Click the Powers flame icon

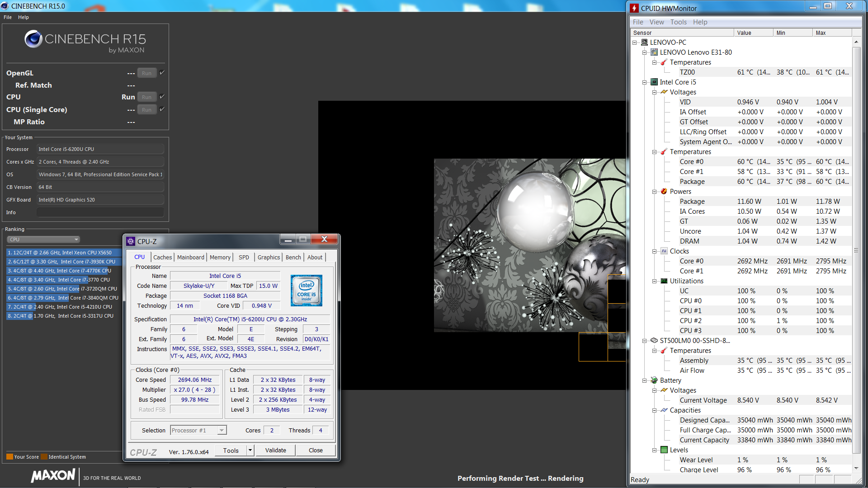point(664,192)
